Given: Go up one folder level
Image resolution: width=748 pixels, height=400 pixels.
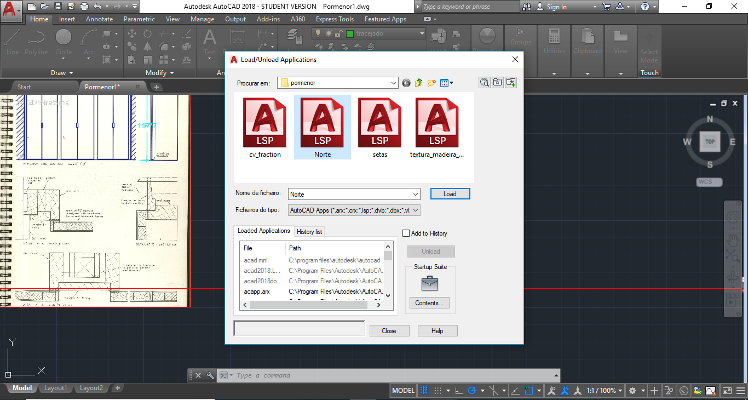Looking at the screenshot, I should pos(418,83).
